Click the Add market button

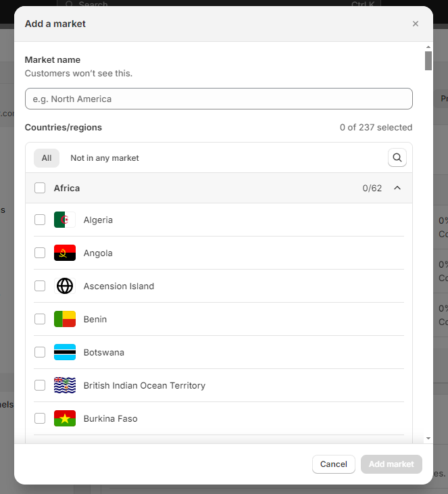coord(391,464)
